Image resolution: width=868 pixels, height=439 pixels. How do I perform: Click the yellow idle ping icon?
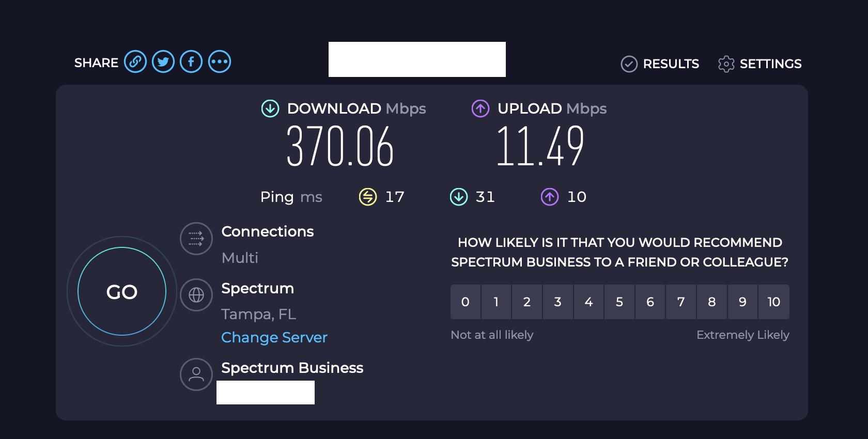coord(368,197)
